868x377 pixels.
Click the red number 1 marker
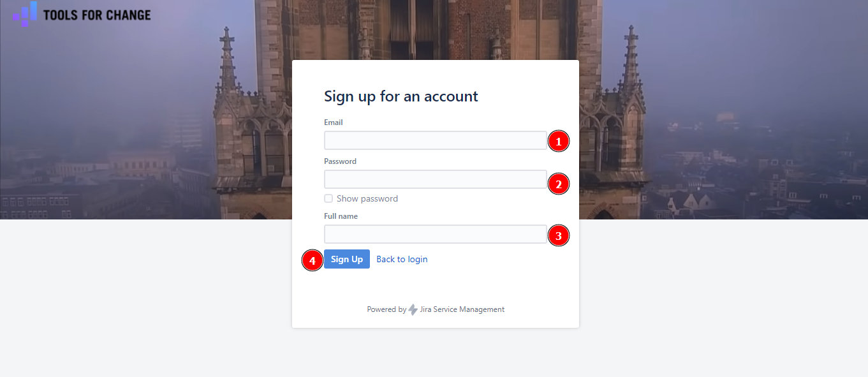click(559, 141)
